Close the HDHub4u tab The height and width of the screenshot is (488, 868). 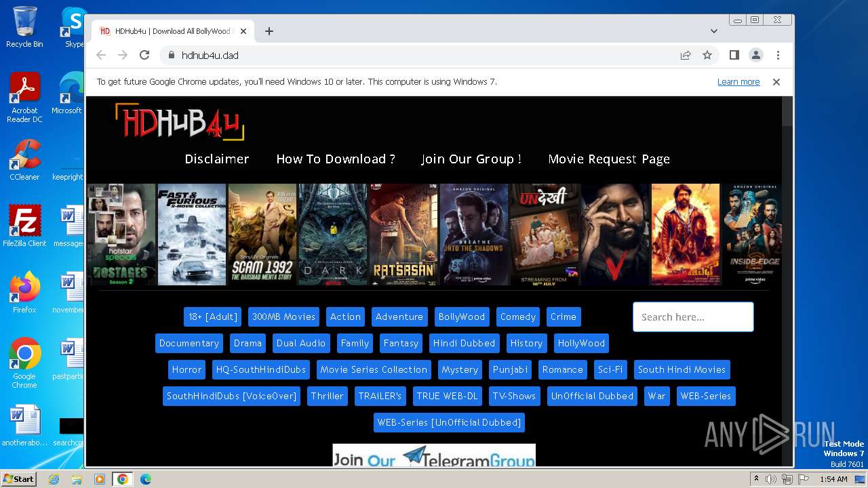[x=243, y=31]
